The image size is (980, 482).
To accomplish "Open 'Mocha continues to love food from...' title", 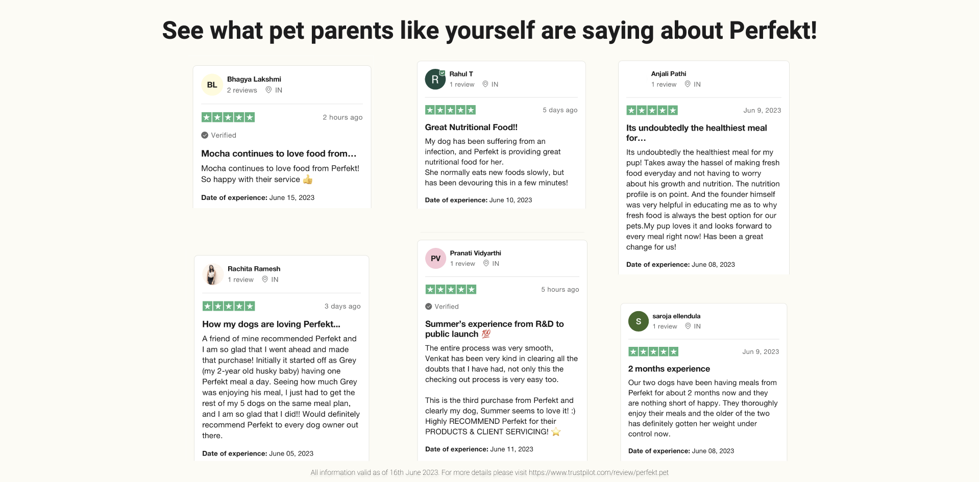I will [279, 154].
